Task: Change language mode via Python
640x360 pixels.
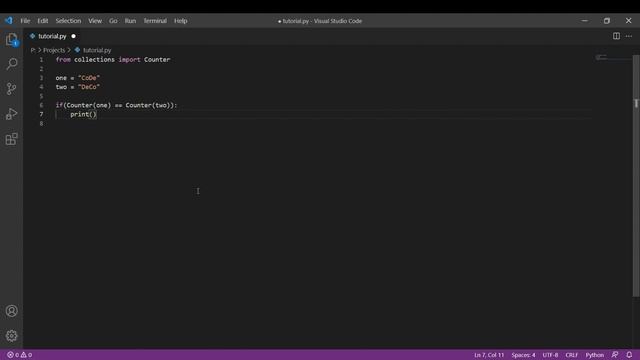Action: [x=595, y=355]
